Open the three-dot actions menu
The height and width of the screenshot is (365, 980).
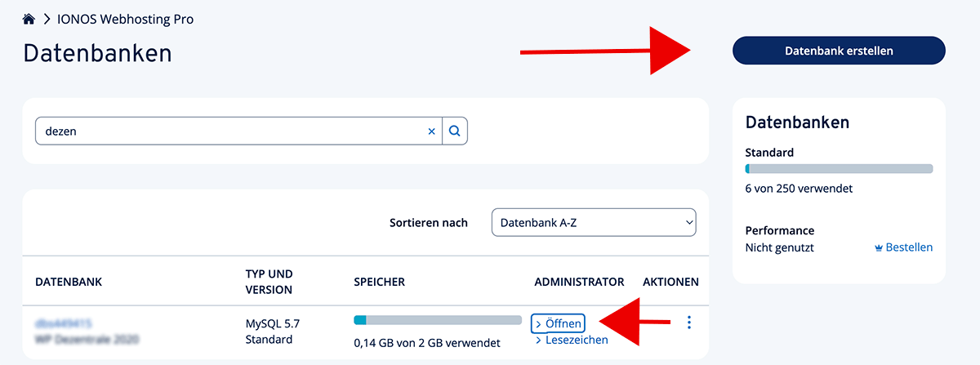coord(689,323)
